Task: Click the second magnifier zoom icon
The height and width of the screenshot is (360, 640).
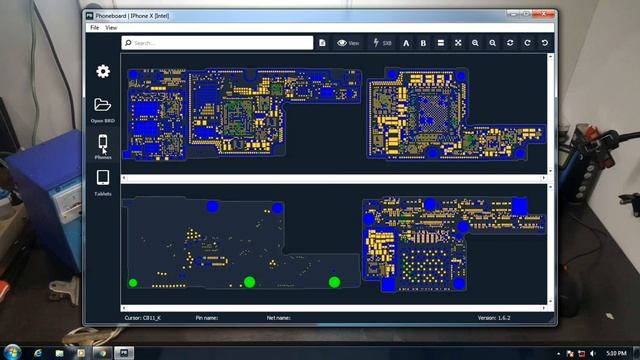Action: click(493, 43)
